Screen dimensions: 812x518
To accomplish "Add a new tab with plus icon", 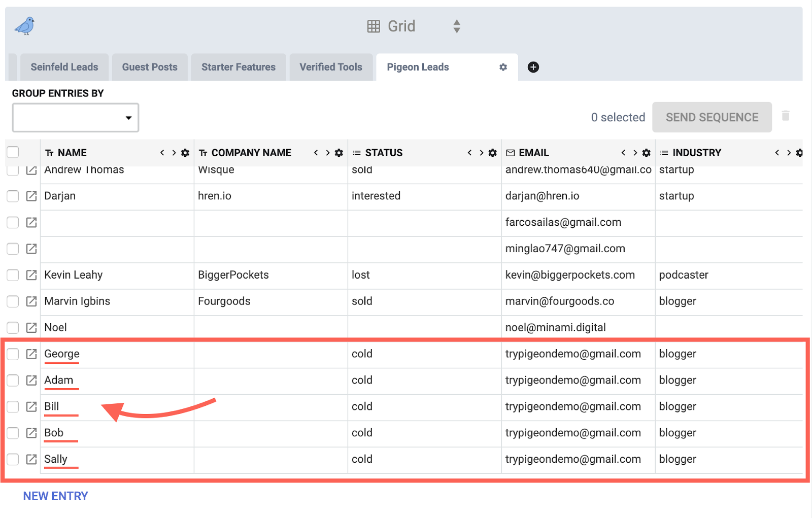I will [533, 67].
